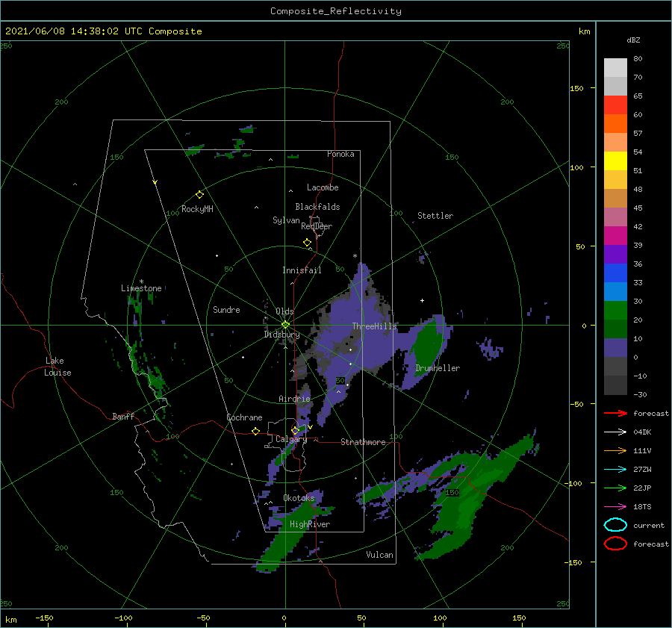
Task: Select the orange 111V arrow icon
Action: pyautogui.click(x=615, y=450)
